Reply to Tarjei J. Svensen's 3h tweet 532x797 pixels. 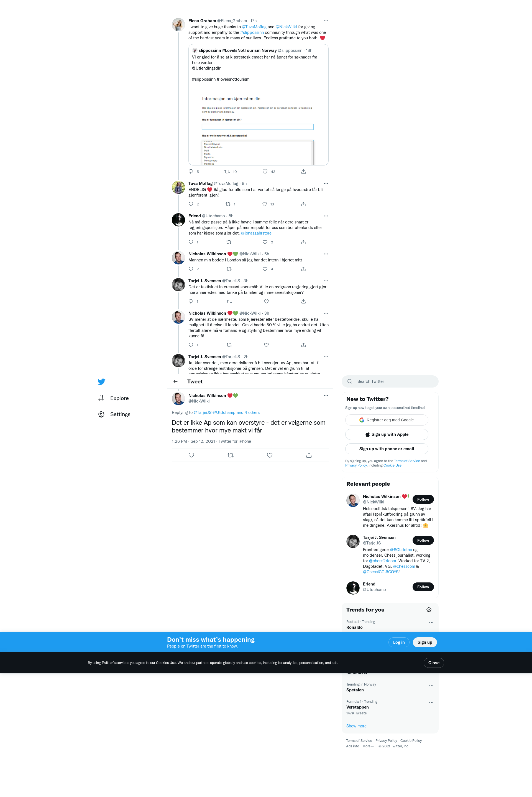coord(191,301)
